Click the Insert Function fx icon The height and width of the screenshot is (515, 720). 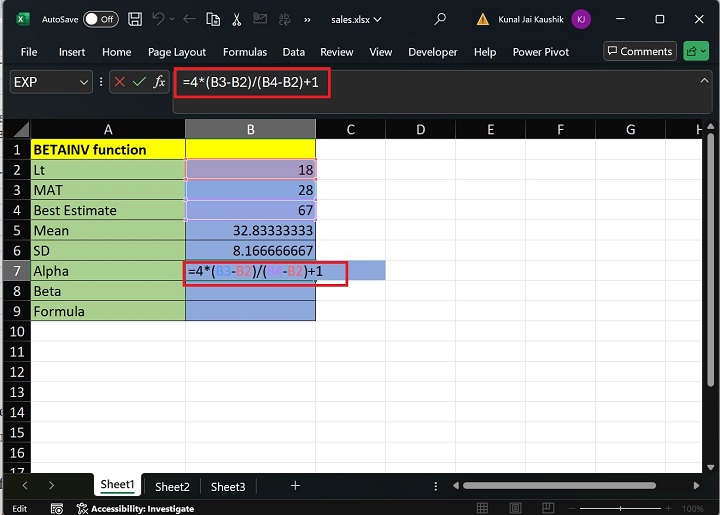coord(159,82)
